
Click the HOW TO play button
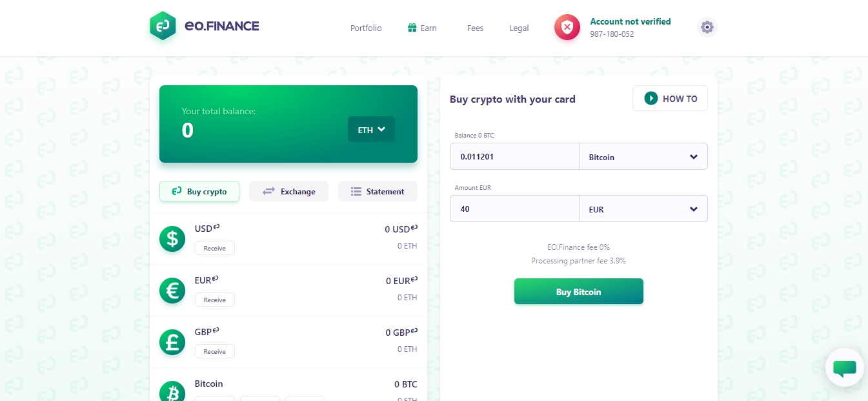pos(670,98)
